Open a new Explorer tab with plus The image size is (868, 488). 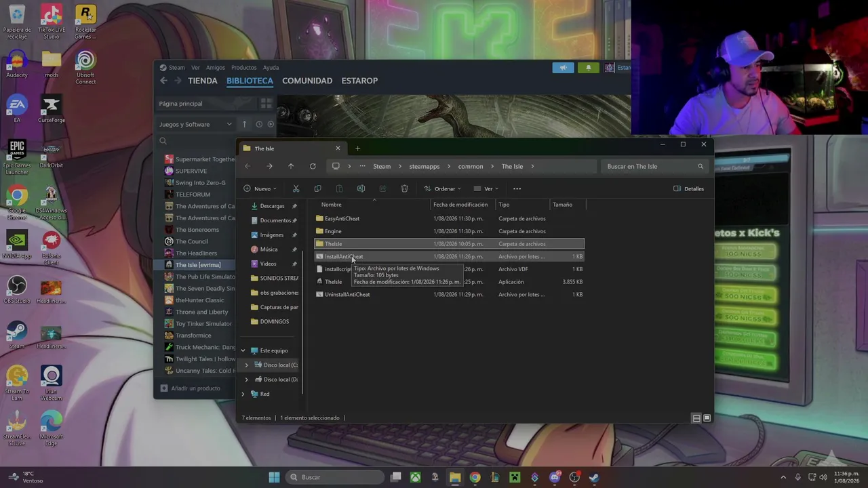coord(357,148)
